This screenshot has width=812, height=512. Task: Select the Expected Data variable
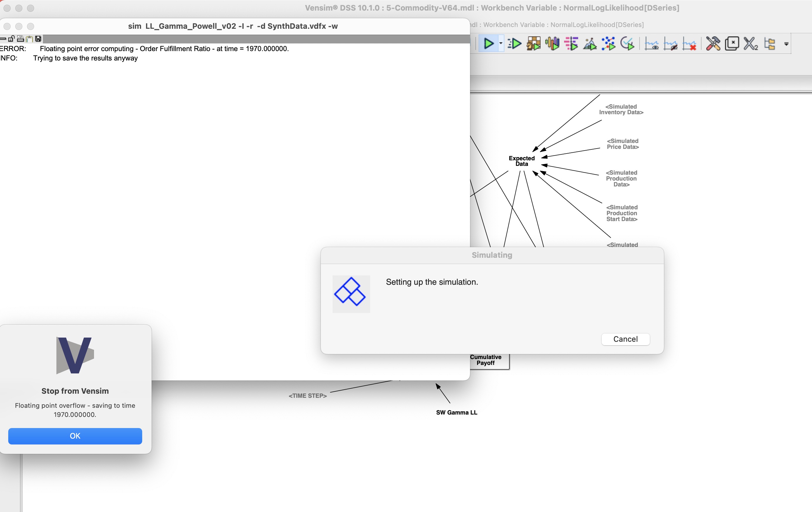tap(522, 161)
